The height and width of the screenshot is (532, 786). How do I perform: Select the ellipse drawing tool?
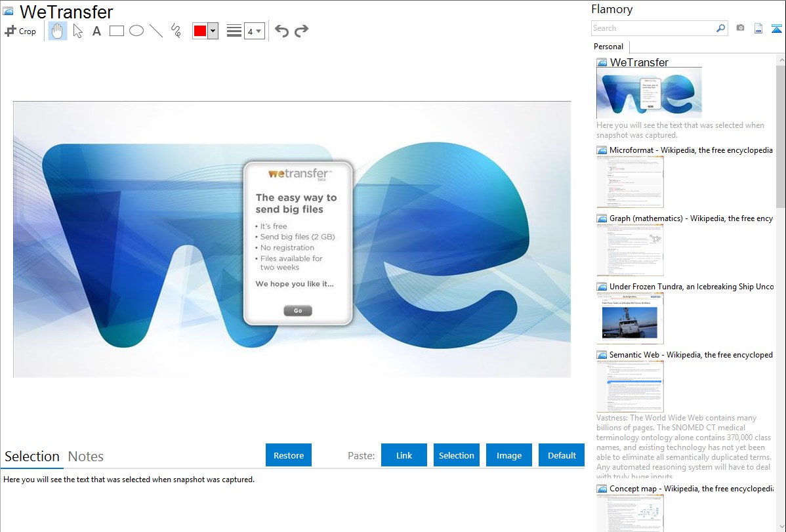click(136, 31)
